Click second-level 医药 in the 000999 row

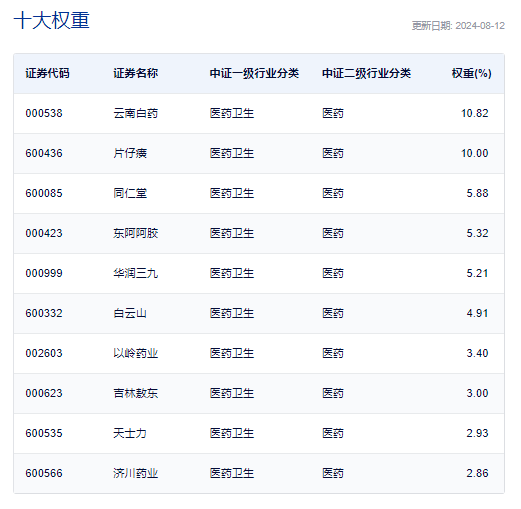click(x=333, y=273)
